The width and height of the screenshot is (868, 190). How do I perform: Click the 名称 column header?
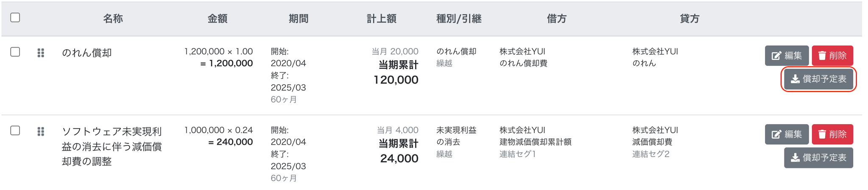click(x=113, y=19)
